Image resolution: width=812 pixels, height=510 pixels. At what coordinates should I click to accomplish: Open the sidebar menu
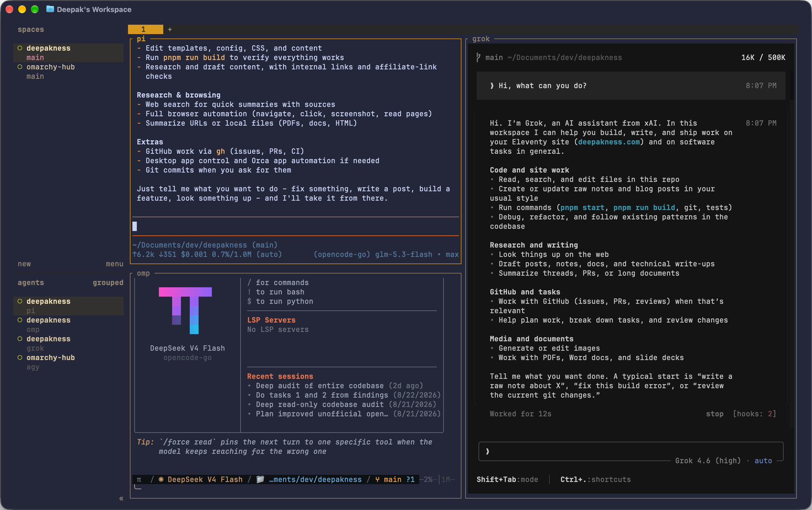pos(115,264)
